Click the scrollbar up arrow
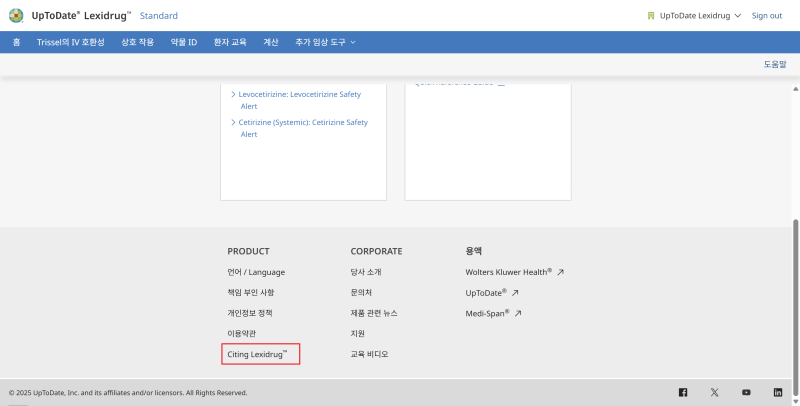800x406 pixels. [x=795, y=89]
